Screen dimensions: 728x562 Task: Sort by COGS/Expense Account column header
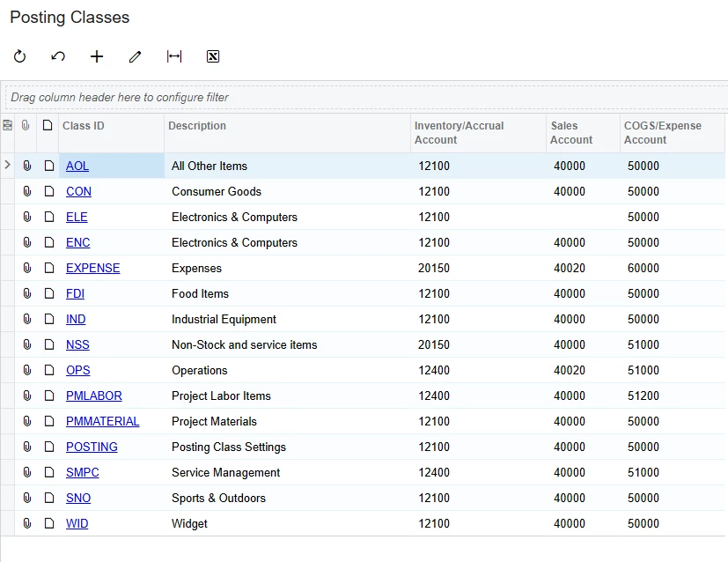coord(673,133)
